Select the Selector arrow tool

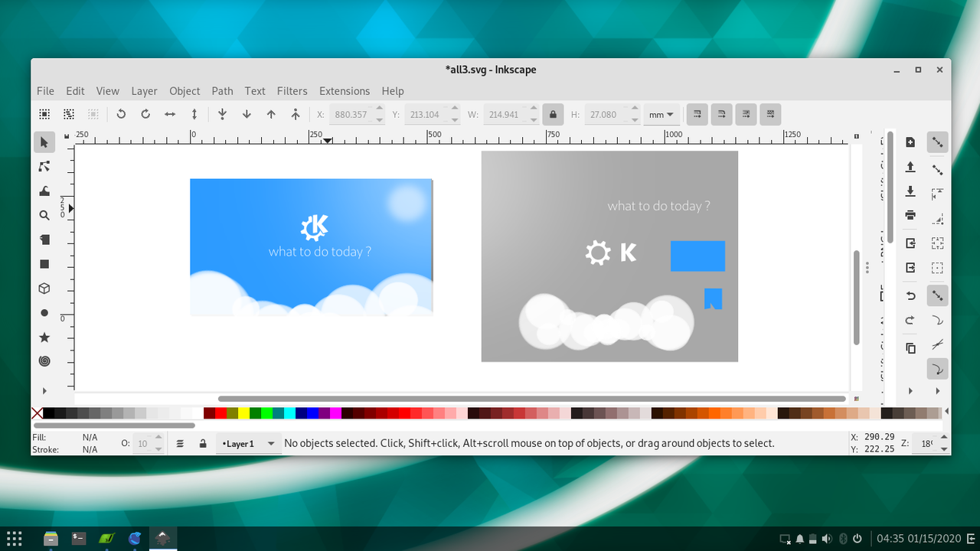[44, 142]
